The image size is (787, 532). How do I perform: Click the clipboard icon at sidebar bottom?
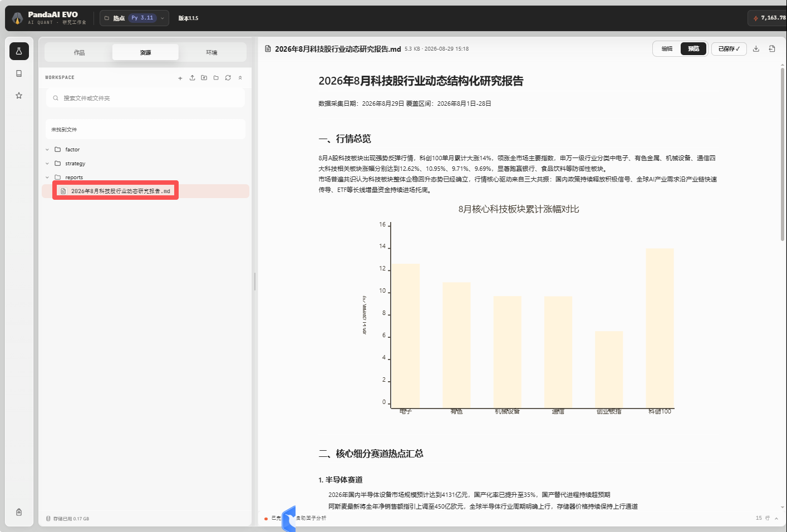pos(19,512)
